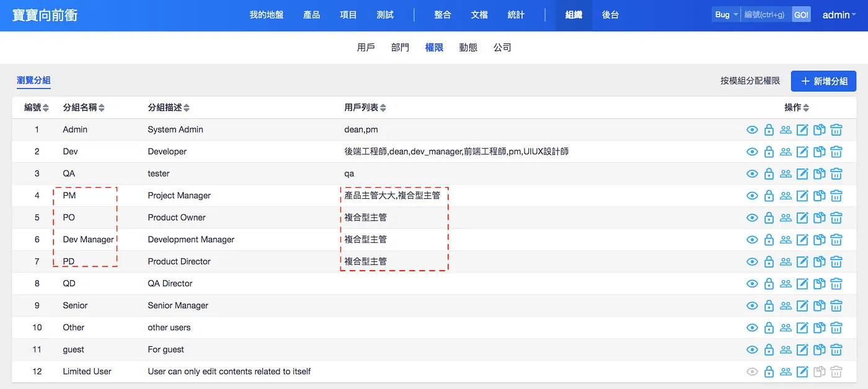Delete the Admin group
Viewport: 868px width, 389px height.
coord(836,130)
